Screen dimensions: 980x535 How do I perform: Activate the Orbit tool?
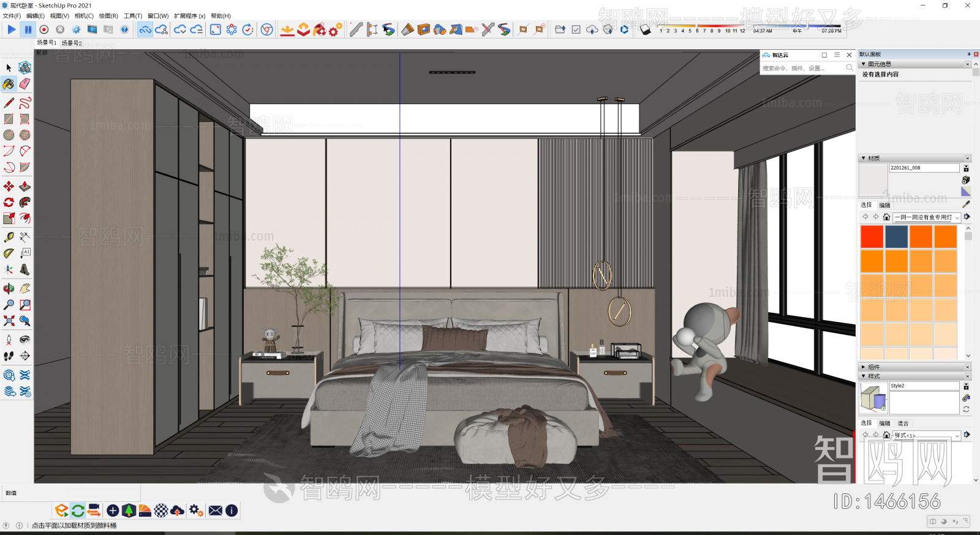9,288
